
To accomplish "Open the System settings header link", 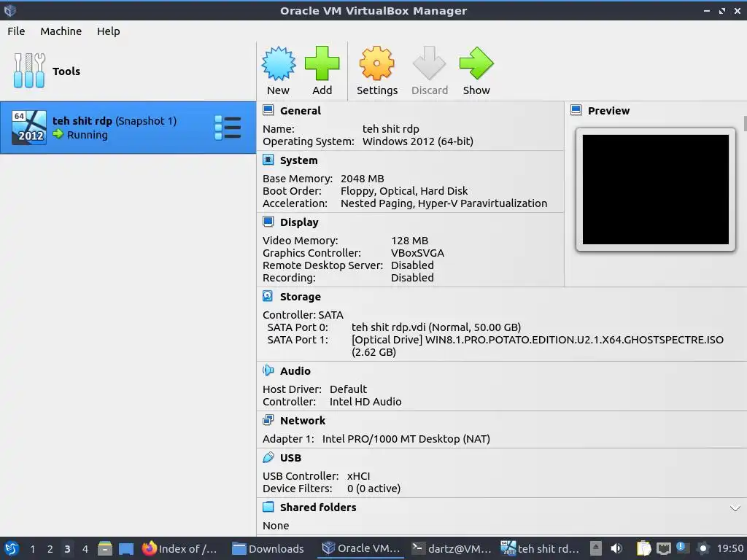I will [x=298, y=160].
